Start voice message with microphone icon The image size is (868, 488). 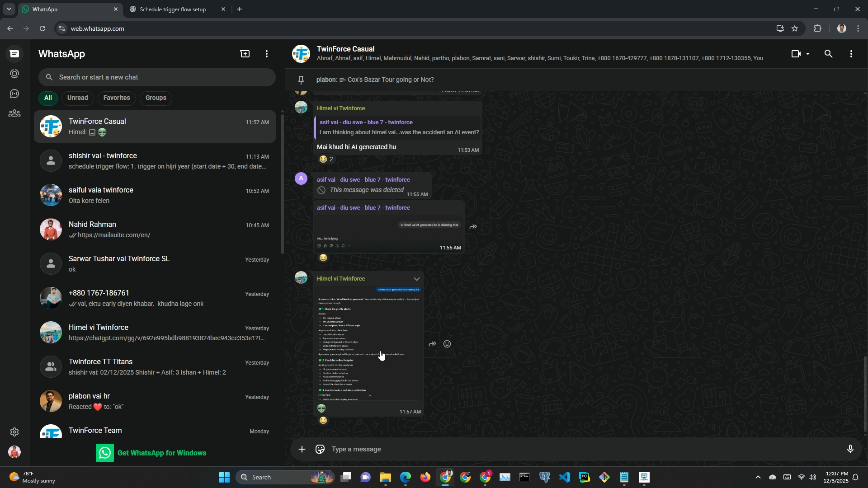pyautogui.click(x=850, y=449)
